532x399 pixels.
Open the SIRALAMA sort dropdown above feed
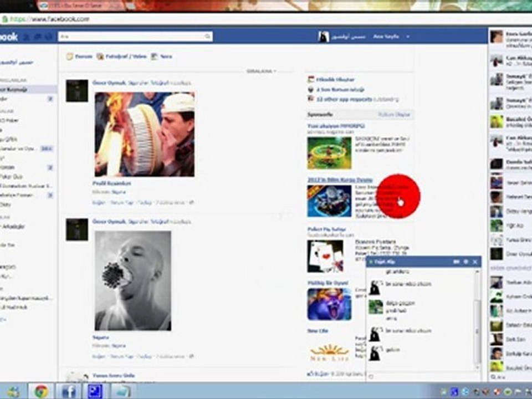[261, 71]
